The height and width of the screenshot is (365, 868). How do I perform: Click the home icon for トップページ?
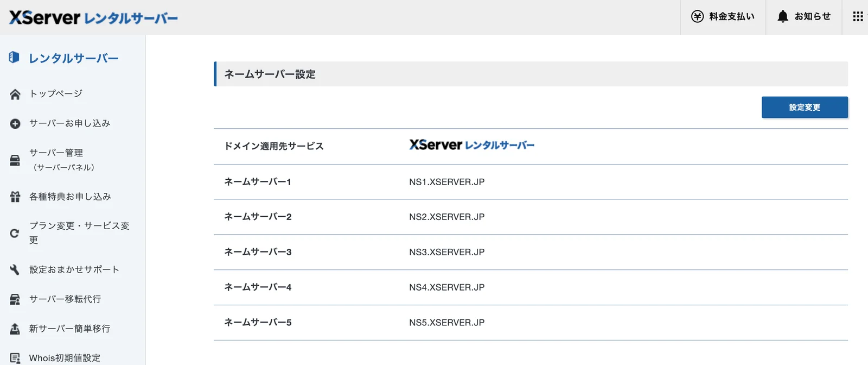pyautogui.click(x=15, y=94)
